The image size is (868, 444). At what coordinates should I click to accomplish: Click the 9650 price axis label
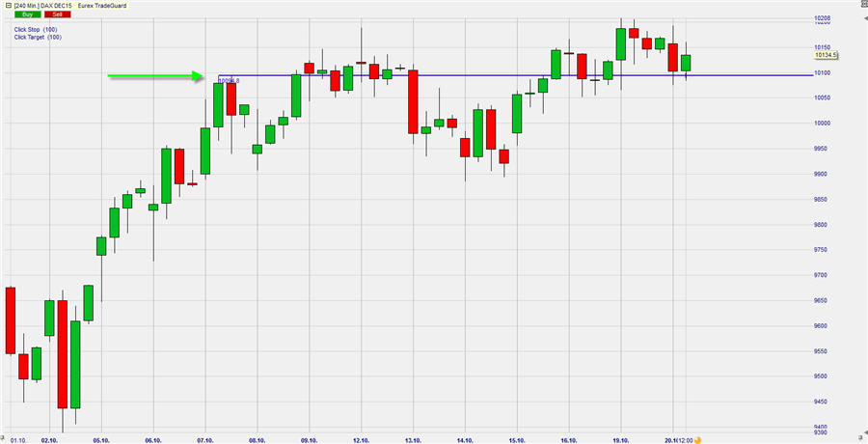[821, 300]
